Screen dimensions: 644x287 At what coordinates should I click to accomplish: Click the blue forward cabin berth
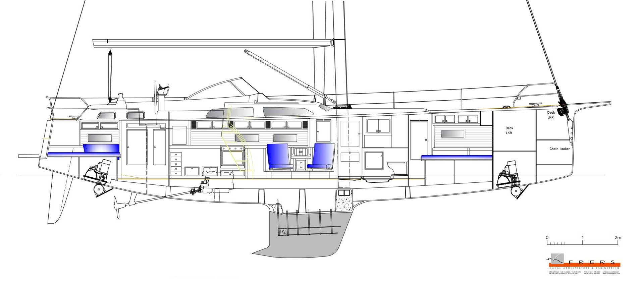tap(456, 157)
